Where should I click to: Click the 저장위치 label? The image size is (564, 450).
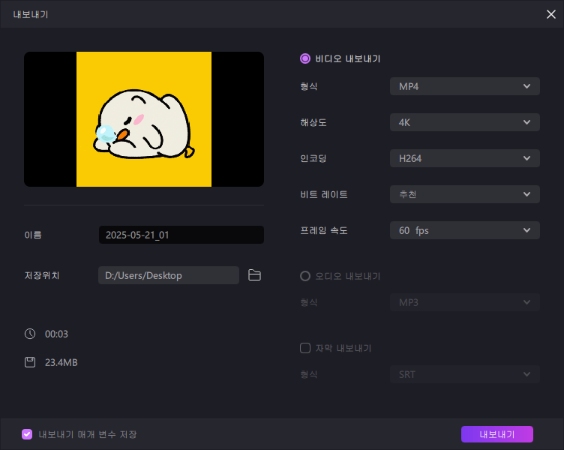tap(42, 276)
